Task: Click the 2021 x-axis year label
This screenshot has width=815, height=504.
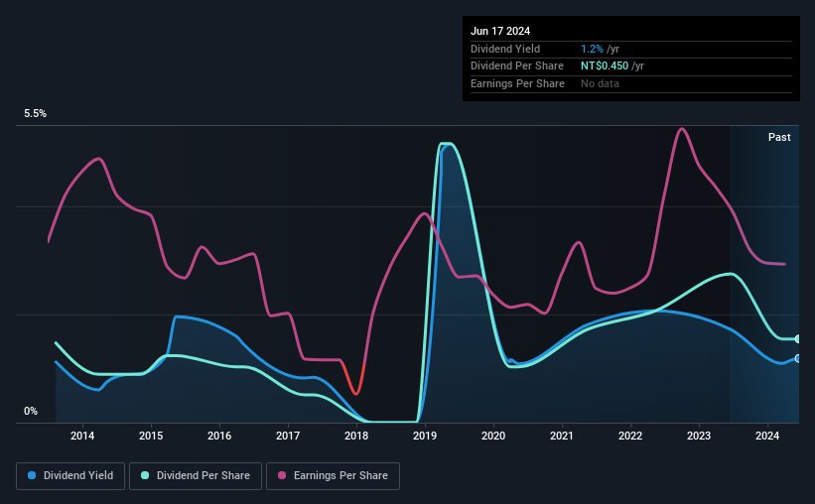Action: (561, 436)
